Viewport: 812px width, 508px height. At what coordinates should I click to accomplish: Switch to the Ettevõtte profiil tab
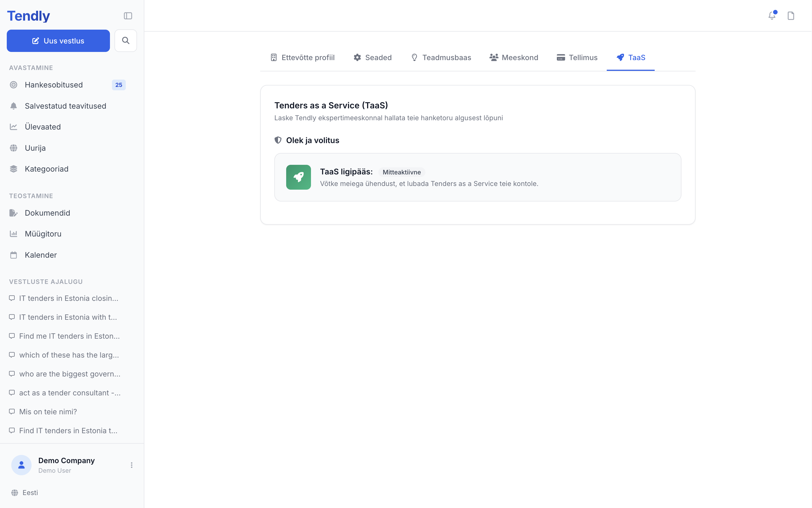pos(302,58)
